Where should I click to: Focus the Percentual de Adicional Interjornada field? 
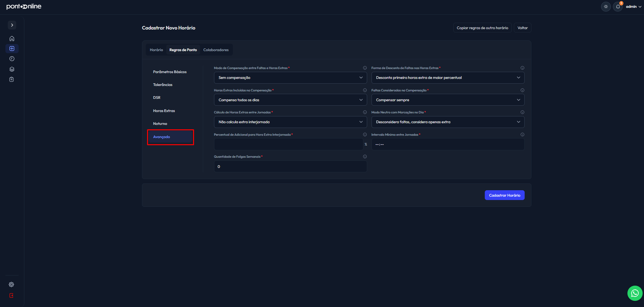288,144
